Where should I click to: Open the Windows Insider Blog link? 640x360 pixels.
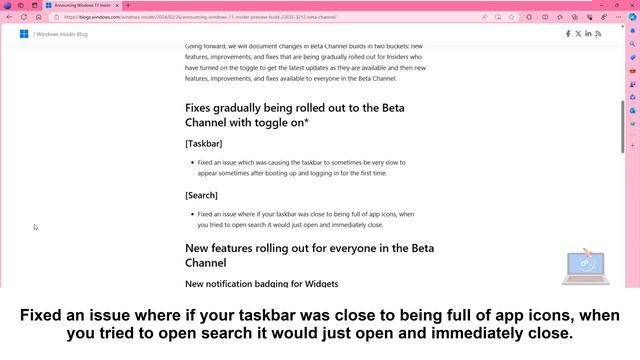pyautogui.click(x=62, y=34)
